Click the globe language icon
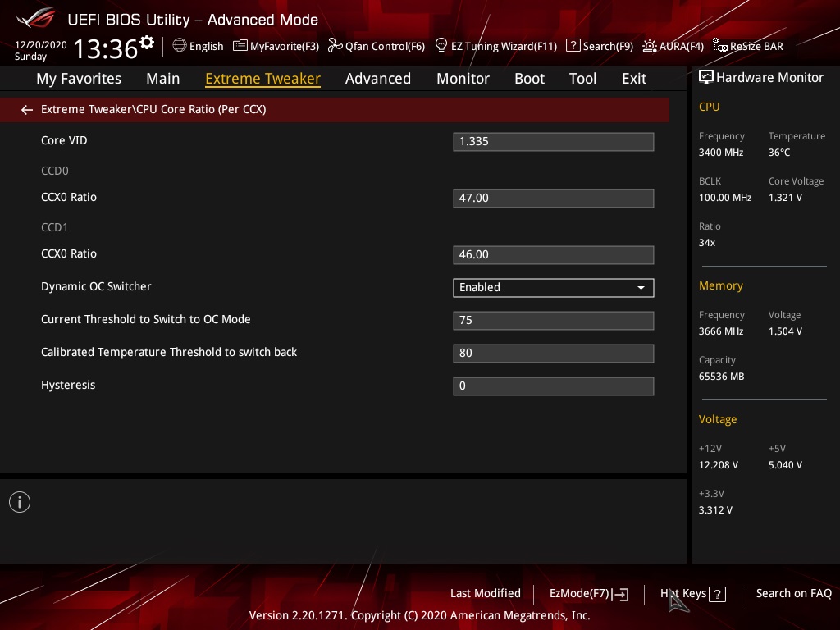 180,46
